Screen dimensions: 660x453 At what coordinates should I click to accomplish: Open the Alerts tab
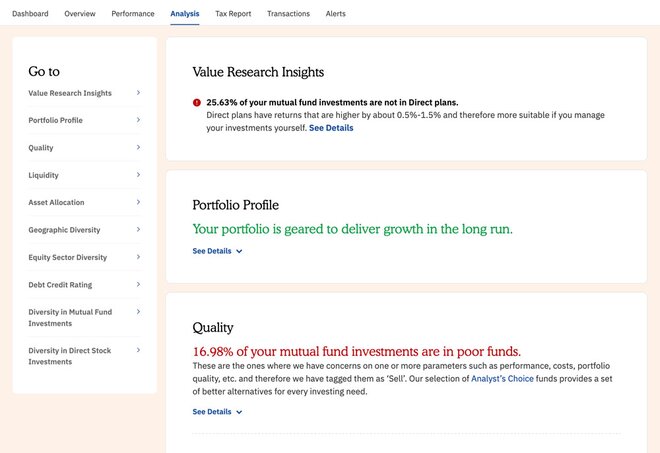coord(335,14)
